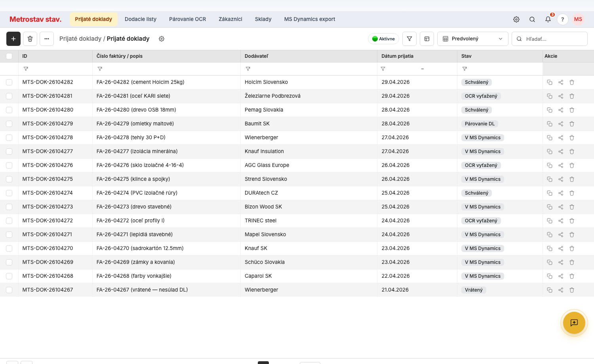Delete row MTS-DOK-26104267
Viewport: 594px width, 364px height.
pos(572,290)
